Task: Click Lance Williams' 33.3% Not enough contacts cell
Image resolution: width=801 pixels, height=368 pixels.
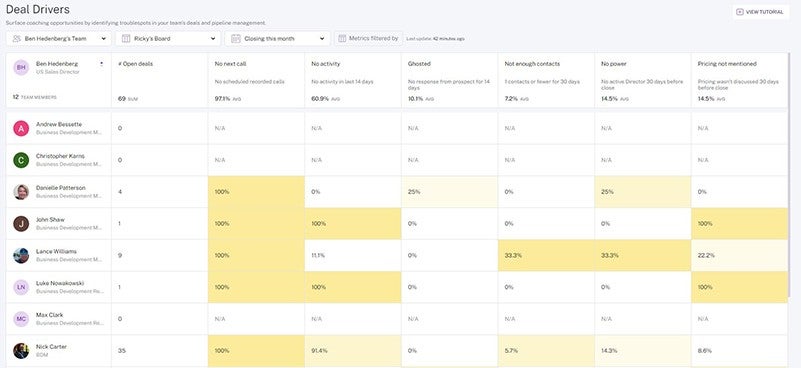Action: [546, 255]
